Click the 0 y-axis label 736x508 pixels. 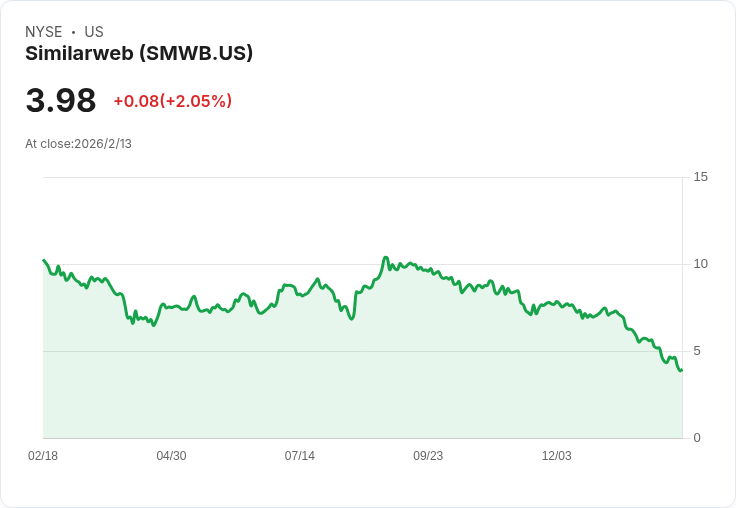point(697,438)
